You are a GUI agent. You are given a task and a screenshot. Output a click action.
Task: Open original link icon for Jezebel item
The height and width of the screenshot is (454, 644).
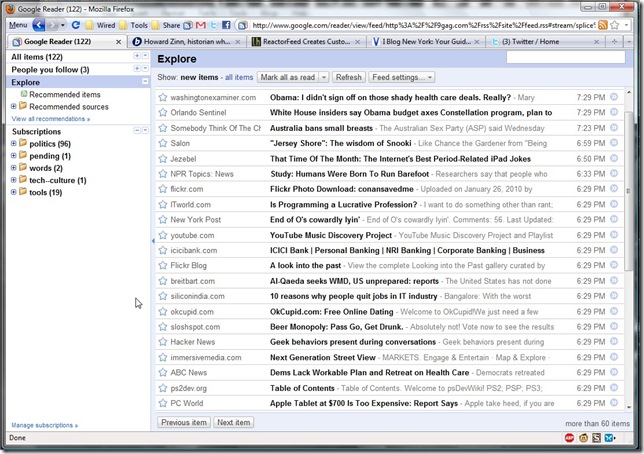[614, 158]
